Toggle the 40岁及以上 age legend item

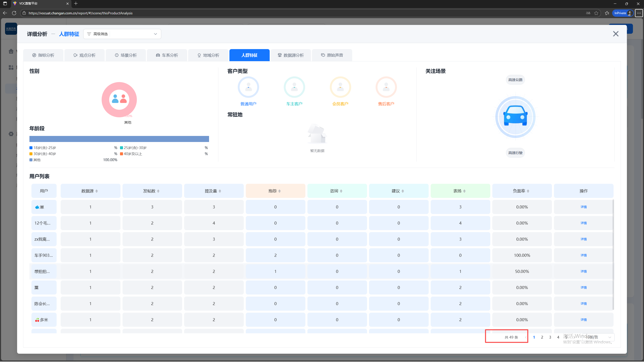tap(131, 154)
